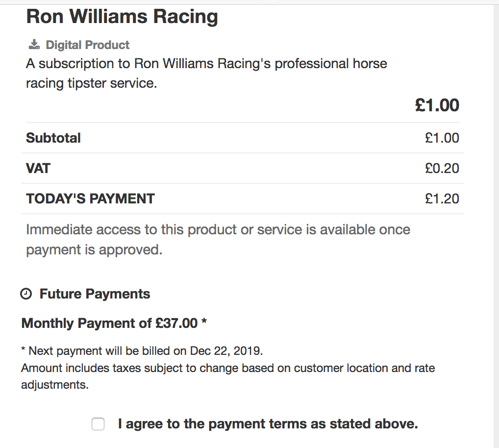
Task: Click the download icon beside Digital Product
Action: 34,45
